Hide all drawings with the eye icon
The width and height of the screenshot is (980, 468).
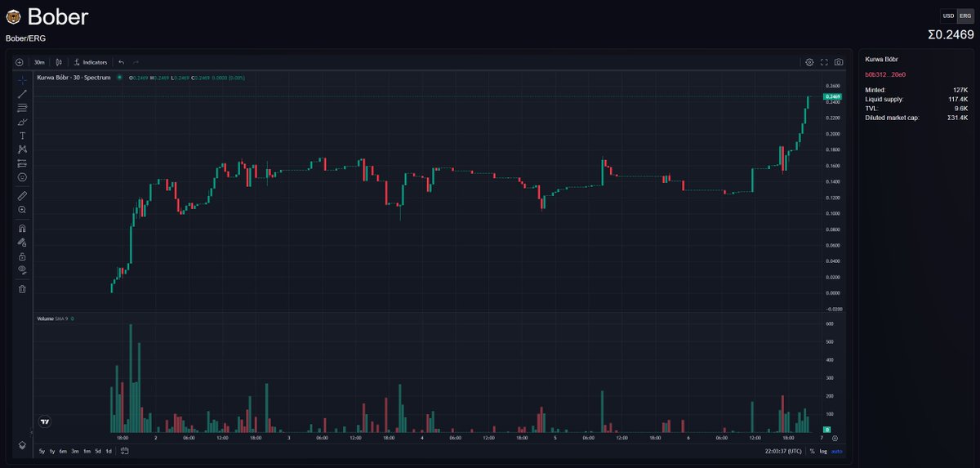click(x=22, y=270)
